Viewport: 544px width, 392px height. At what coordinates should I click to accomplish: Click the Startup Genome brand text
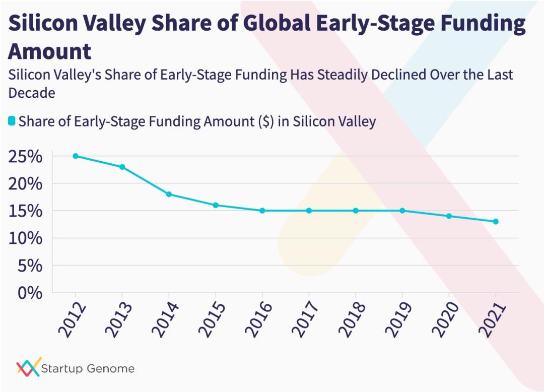88,368
